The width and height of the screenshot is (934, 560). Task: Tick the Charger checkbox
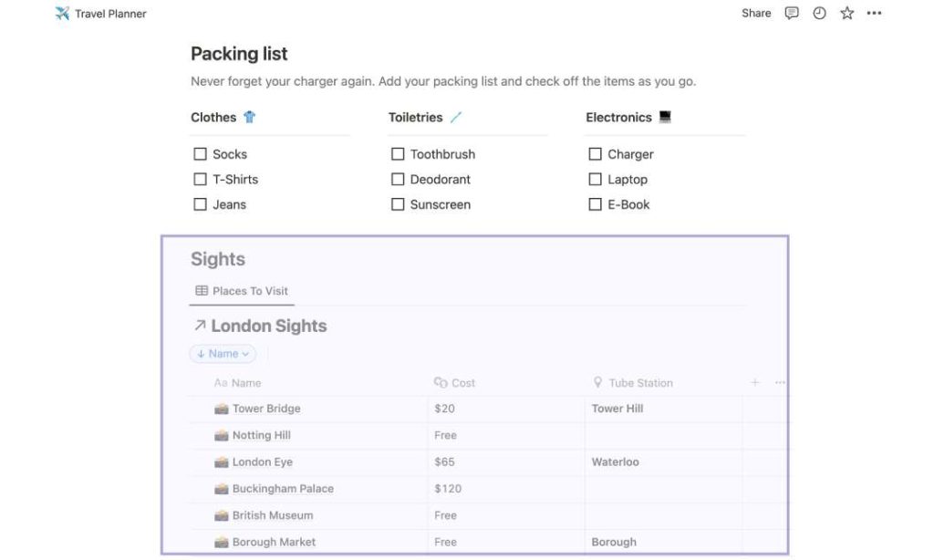pyautogui.click(x=595, y=154)
